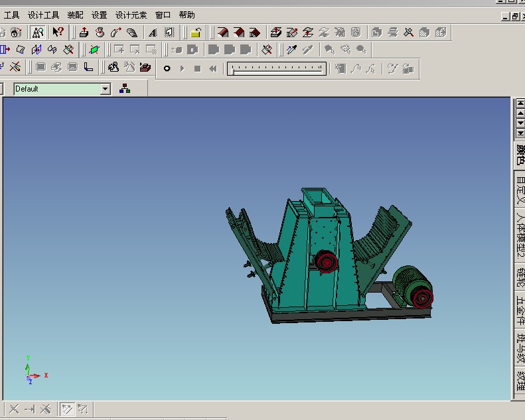Click the surface trim tool with red pin
Viewport: 525px width, 420px height.
click(408, 33)
